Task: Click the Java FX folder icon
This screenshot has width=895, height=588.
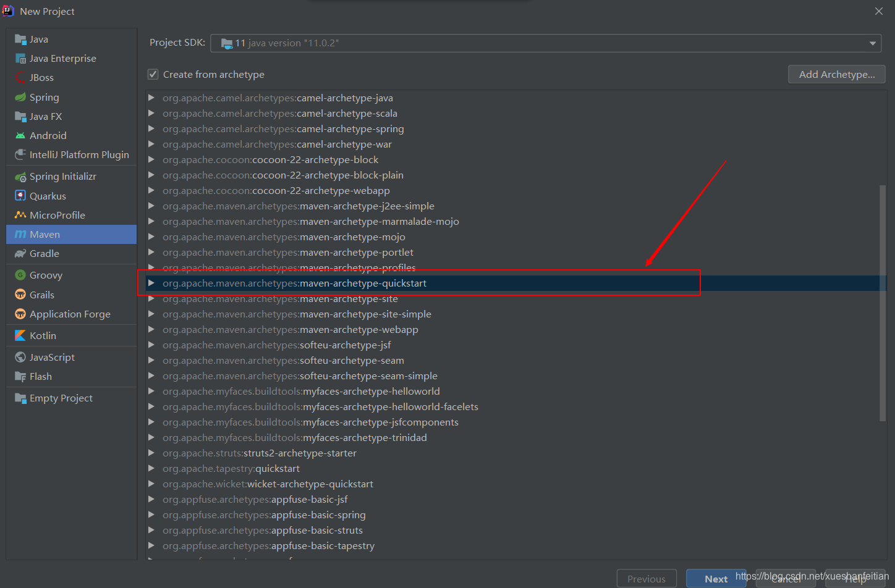Action: coord(20,117)
